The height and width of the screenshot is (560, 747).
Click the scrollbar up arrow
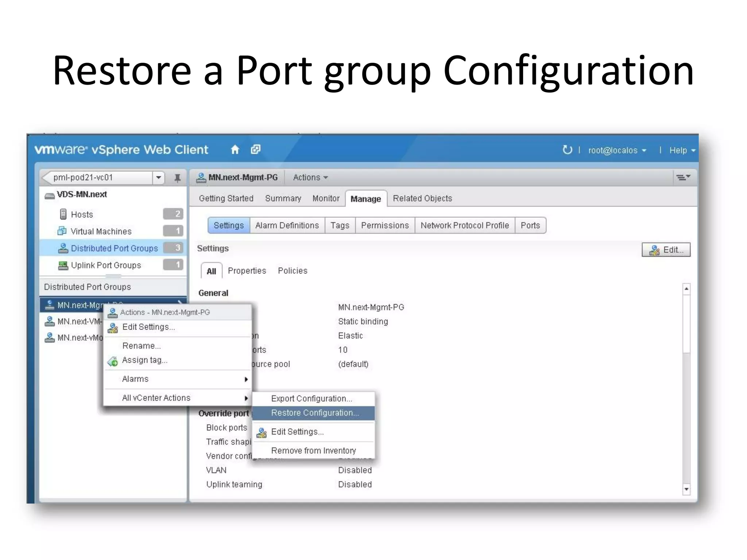[686, 289]
